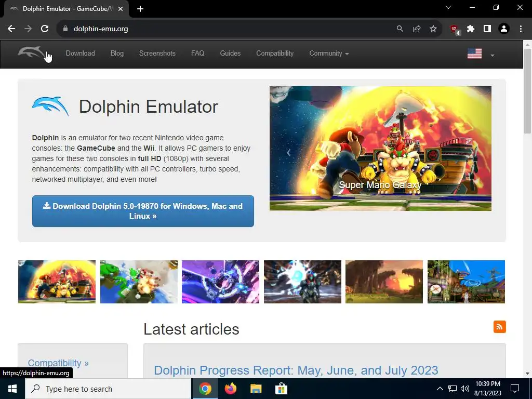Click the taskbar clock showing 10:39 PM

point(487,389)
